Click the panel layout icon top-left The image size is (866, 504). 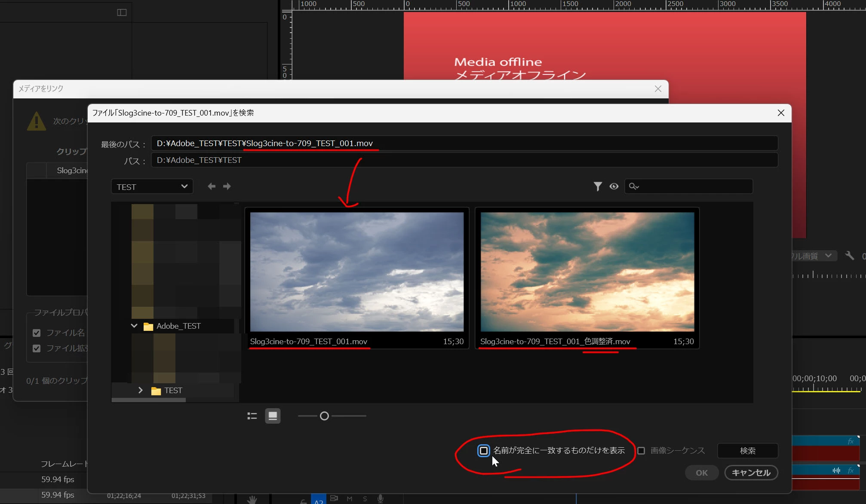[x=122, y=12]
